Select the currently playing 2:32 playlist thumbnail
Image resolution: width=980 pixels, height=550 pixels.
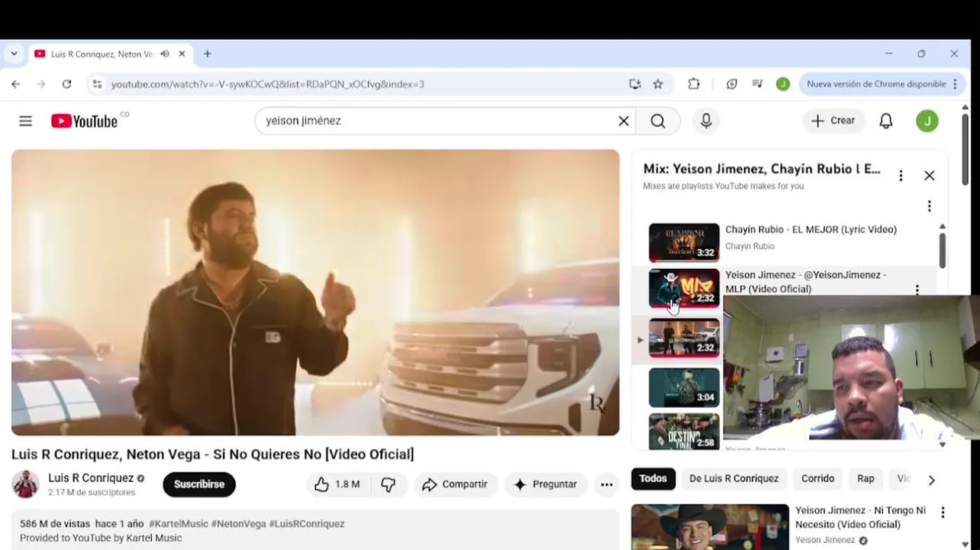pos(684,338)
